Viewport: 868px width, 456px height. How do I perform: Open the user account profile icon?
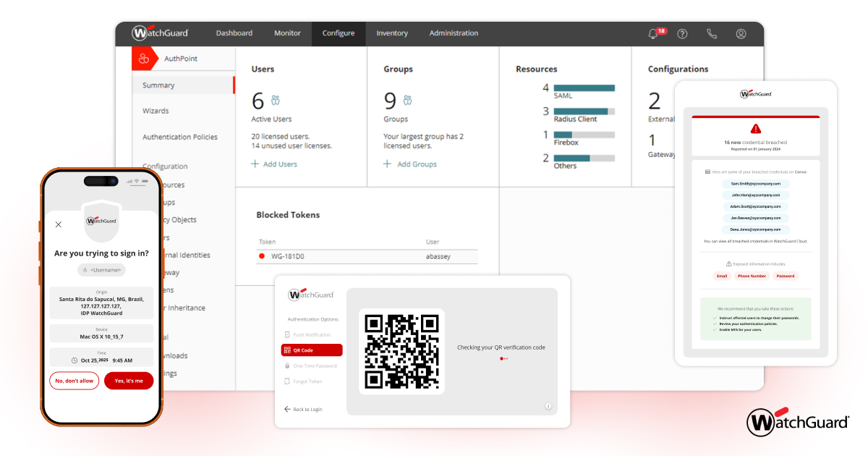click(741, 33)
